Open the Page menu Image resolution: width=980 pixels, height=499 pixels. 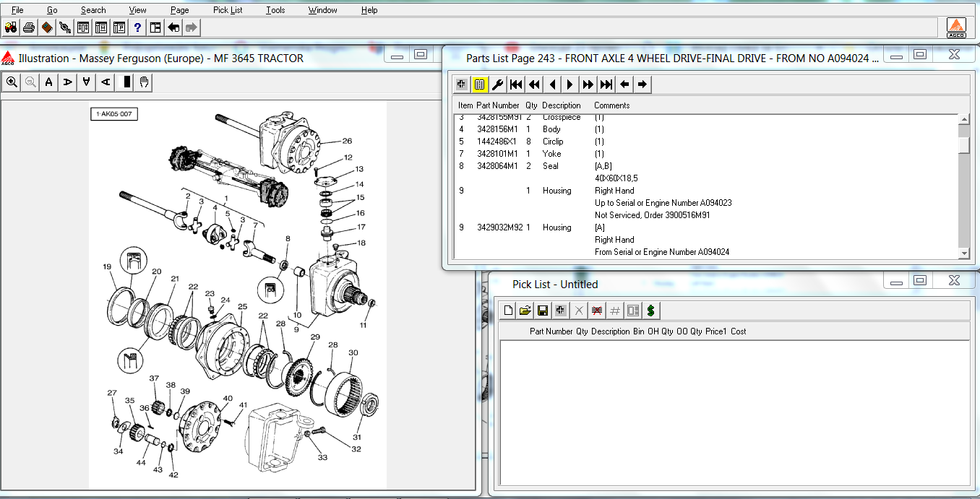point(180,10)
